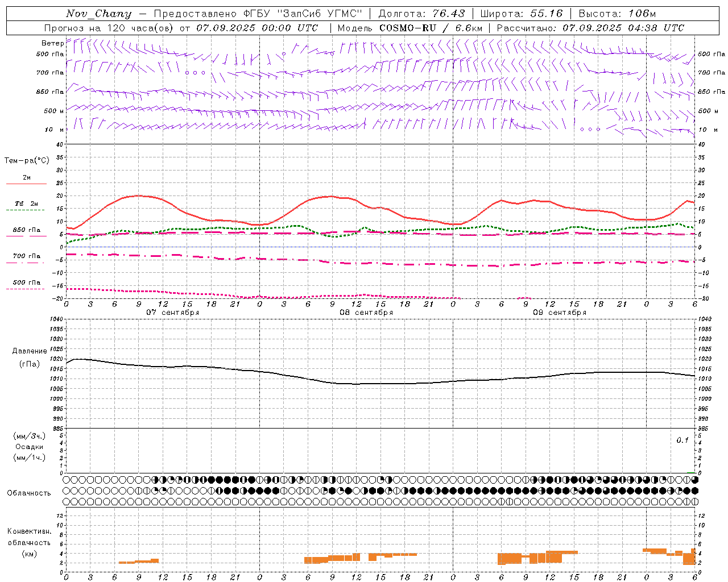Click the Тем-ра(°C) axis title
This screenshot has height=582, width=728.
pos(27,161)
